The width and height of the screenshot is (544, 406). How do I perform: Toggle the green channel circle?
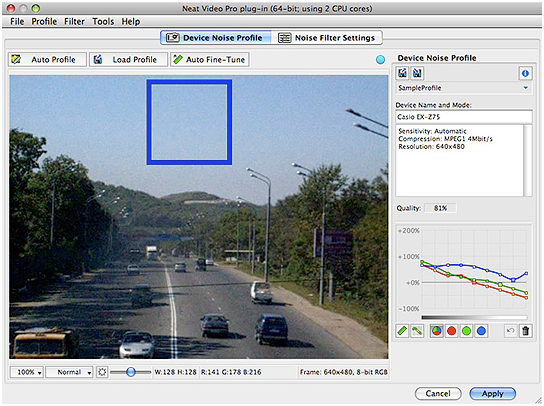click(466, 331)
